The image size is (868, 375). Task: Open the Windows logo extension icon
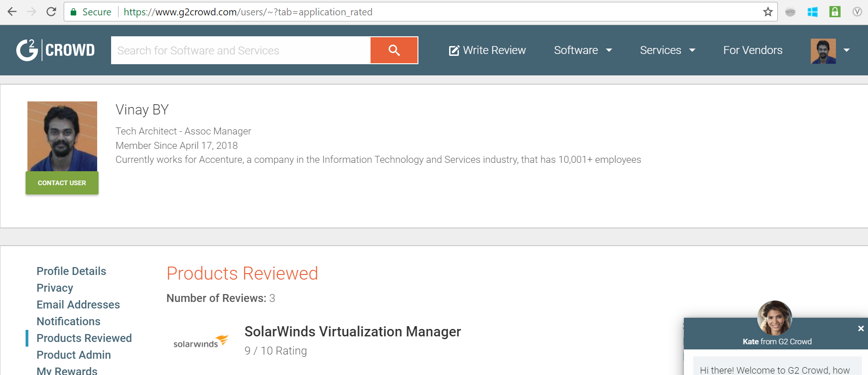813,12
